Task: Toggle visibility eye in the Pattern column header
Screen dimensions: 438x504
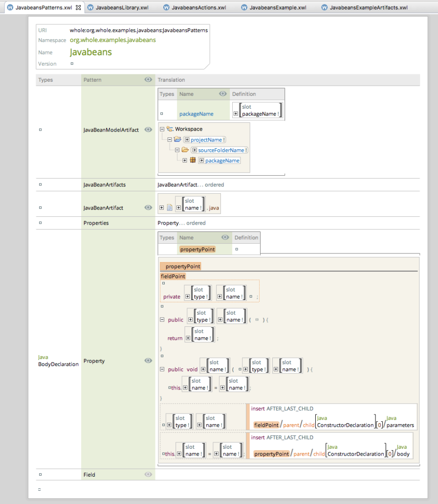Action: pos(149,80)
